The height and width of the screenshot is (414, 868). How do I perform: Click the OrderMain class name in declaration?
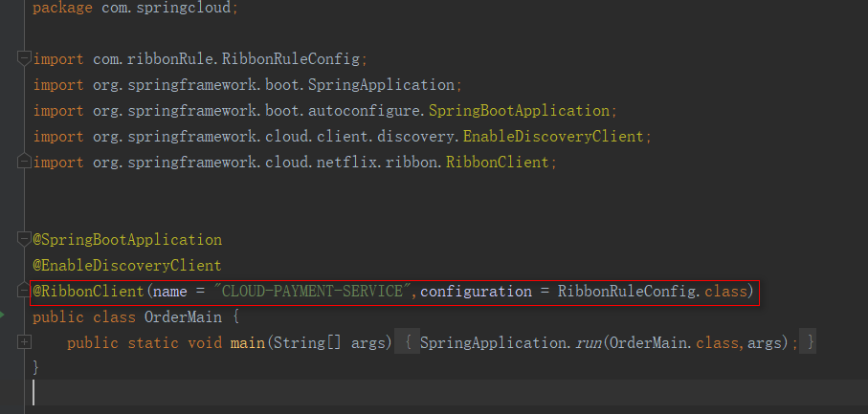click(183, 317)
